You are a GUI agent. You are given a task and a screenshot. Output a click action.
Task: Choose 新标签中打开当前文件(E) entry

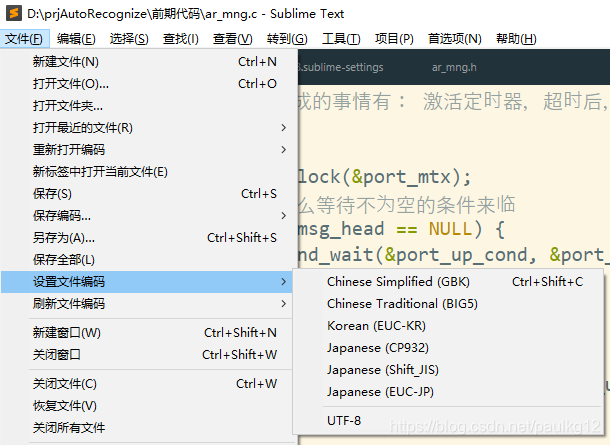coord(147,172)
